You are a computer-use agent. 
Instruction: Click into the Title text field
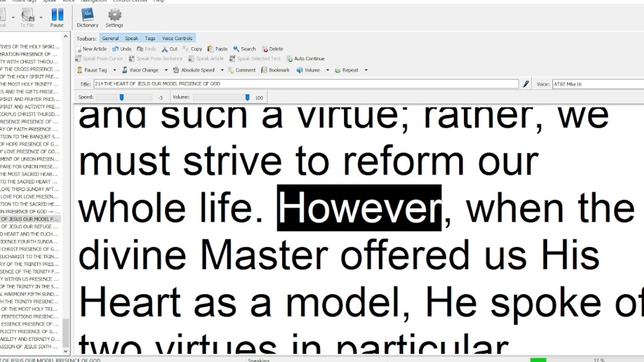[306, 84]
